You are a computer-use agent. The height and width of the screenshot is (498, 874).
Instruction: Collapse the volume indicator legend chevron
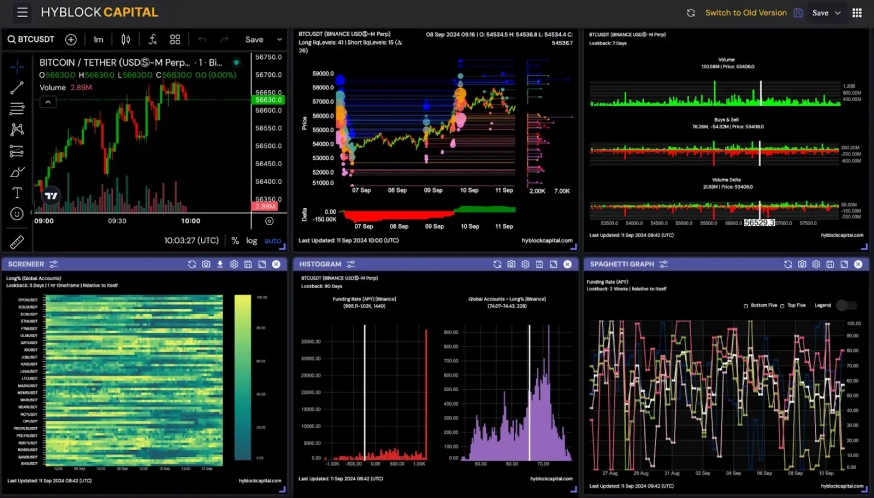49,101
